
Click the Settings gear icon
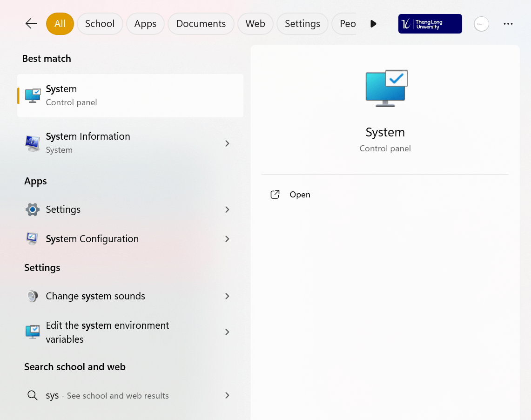(33, 210)
